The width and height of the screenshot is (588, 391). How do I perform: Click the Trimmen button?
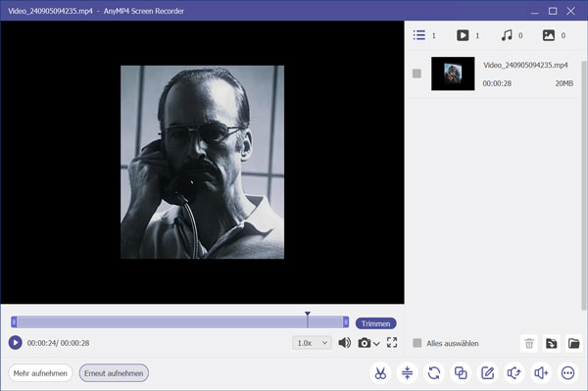tap(375, 323)
